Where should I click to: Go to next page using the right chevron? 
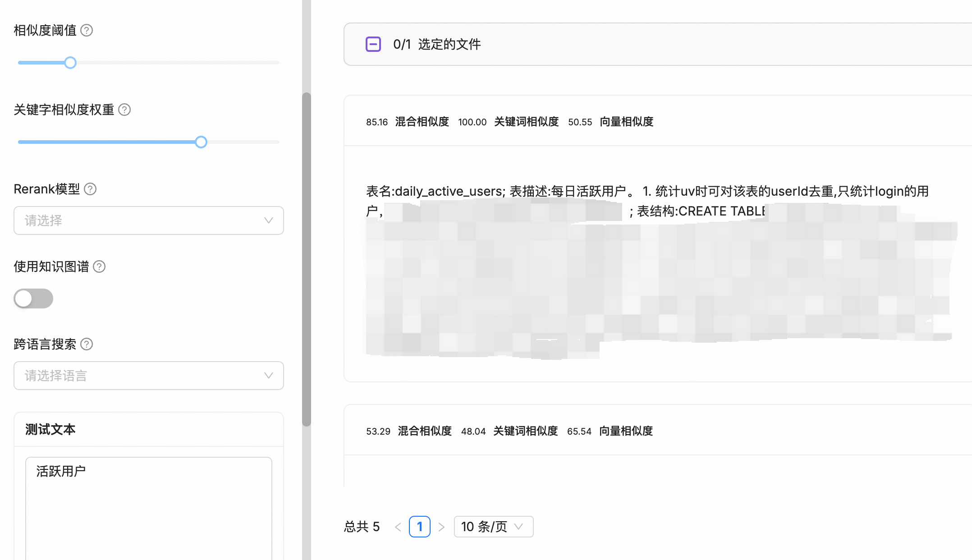441,527
